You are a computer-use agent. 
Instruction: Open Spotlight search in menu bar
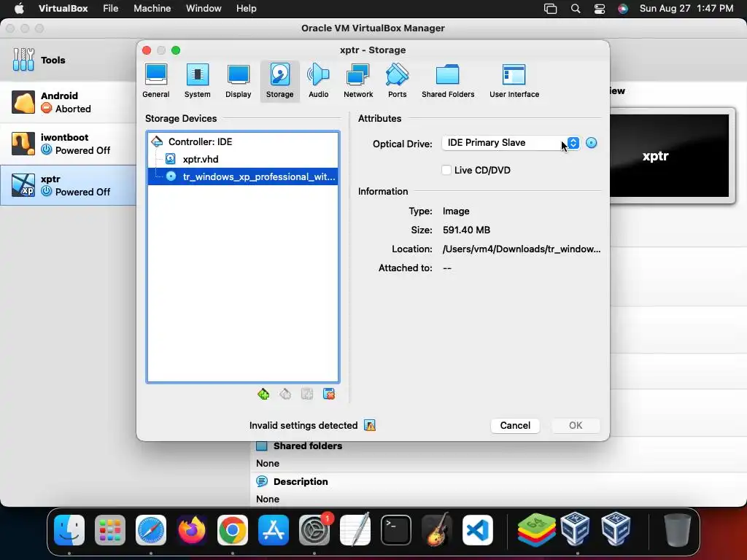[576, 9]
